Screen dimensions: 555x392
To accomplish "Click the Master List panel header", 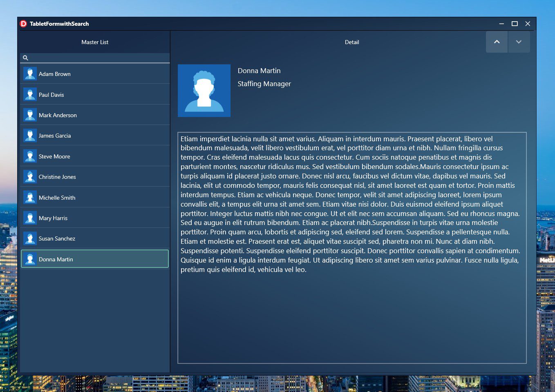I will [x=94, y=42].
